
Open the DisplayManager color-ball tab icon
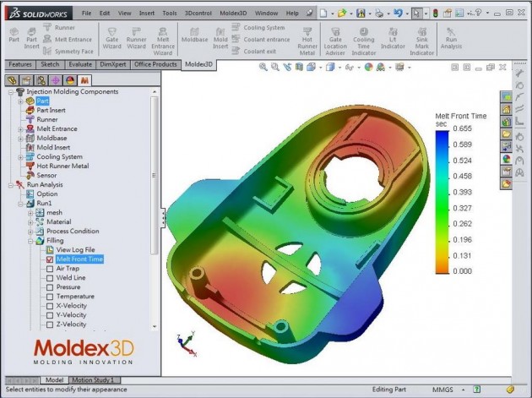[x=70, y=80]
